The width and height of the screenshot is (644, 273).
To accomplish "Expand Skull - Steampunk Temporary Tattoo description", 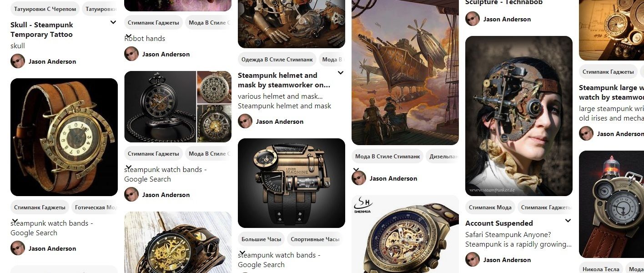I will (x=113, y=22).
